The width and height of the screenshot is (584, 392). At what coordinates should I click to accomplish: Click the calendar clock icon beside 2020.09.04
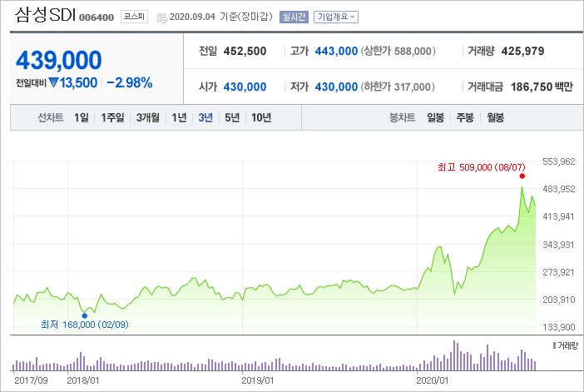tap(162, 17)
